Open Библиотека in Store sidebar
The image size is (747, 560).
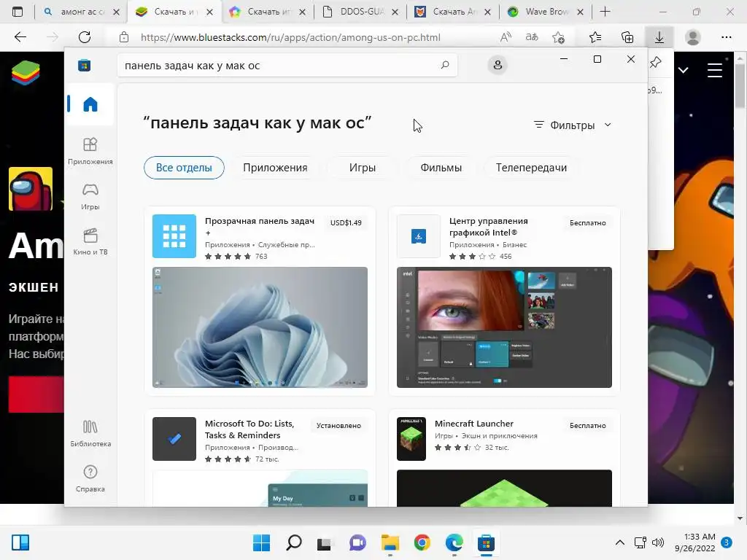tap(90, 433)
